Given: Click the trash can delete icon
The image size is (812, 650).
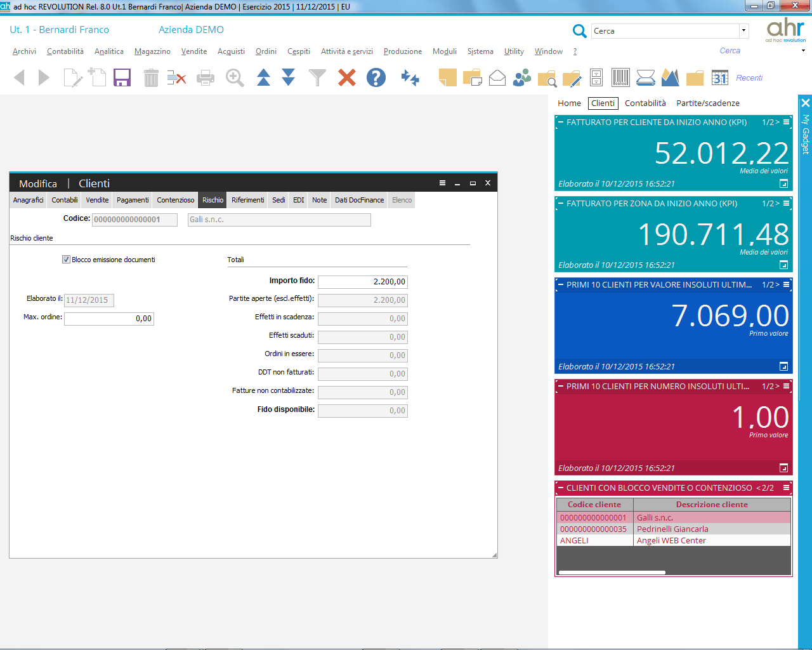Looking at the screenshot, I should 151,78.
